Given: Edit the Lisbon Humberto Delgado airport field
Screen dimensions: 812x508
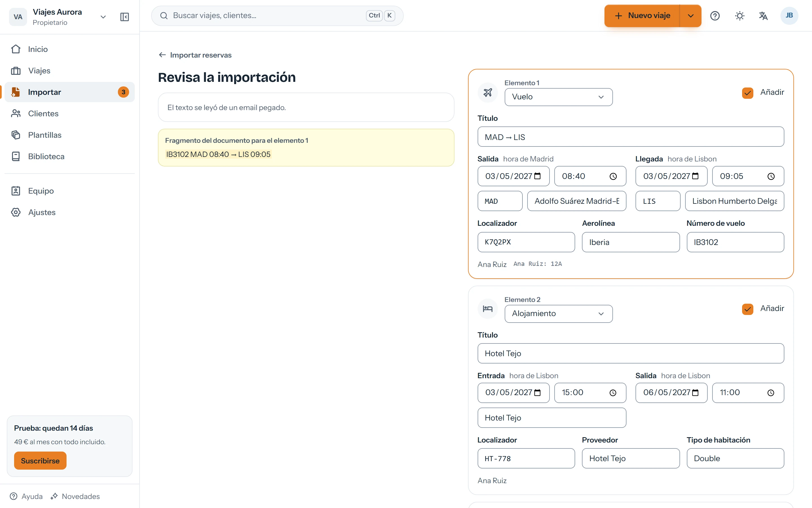Looking at the screenshot, I should click(x=734, y=201).
